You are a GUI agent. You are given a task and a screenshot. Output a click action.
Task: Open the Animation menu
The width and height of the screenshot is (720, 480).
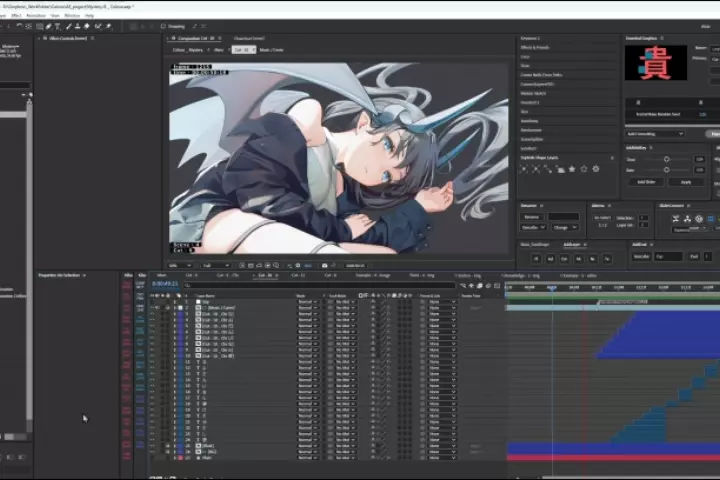click(x=36, y=16)
